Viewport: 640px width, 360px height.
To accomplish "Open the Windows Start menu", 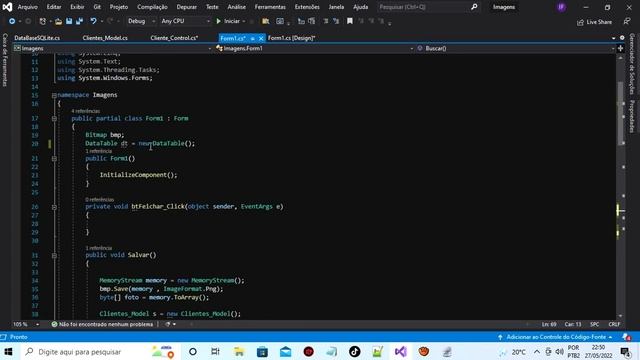I will [x=8, y=351].
